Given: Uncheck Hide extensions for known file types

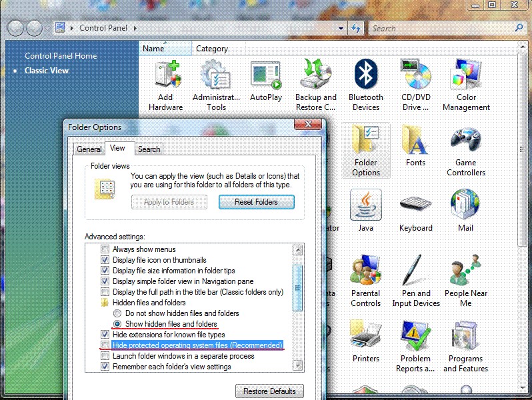Looking at the screenshot, I should (x=105, y=335).
